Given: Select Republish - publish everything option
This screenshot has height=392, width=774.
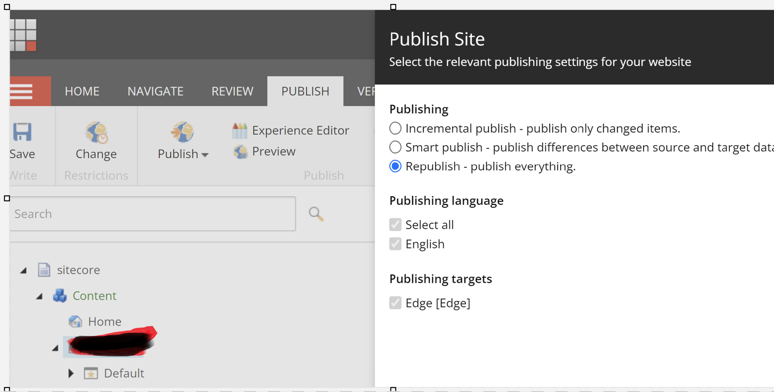Looking at the screenshot, I should coord(395,166).
